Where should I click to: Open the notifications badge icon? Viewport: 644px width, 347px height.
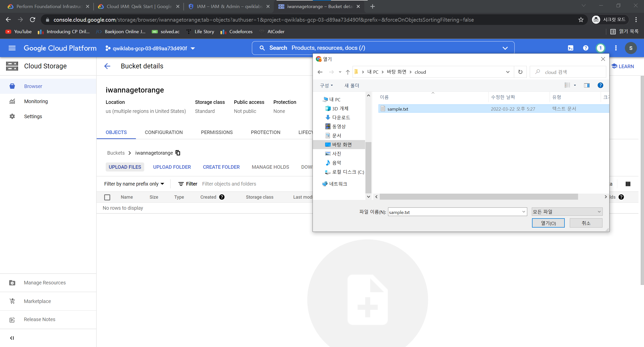(600, 48)
